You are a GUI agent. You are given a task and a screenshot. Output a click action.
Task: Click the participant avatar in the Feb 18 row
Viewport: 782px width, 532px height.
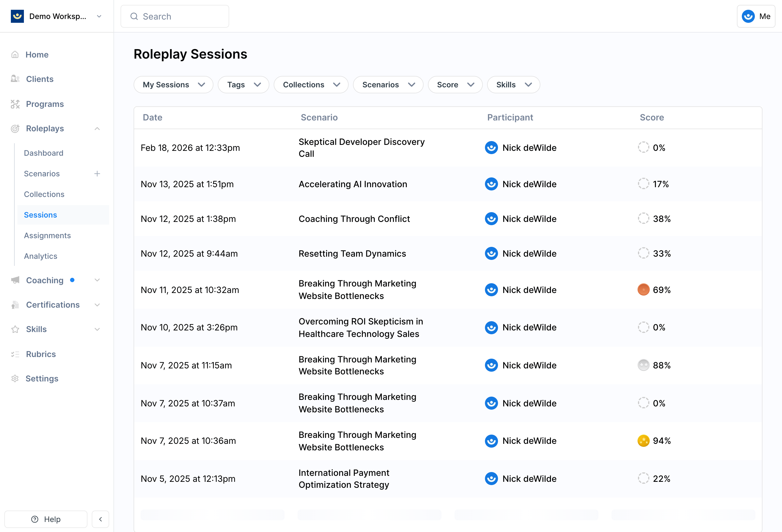click(491, 148)
